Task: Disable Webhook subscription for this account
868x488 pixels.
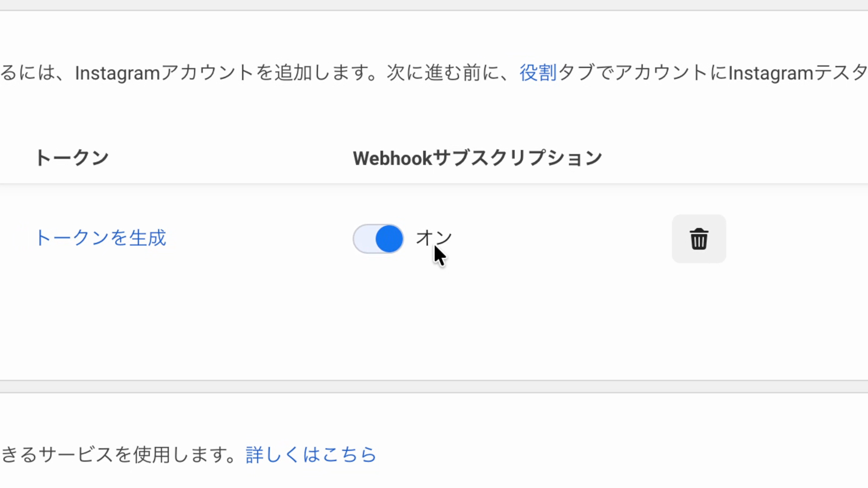Action: coord(378,239)
